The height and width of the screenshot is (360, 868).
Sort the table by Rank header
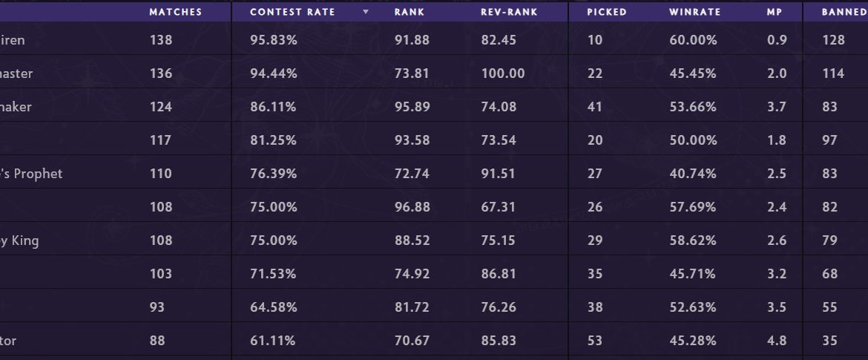point(409,12)
